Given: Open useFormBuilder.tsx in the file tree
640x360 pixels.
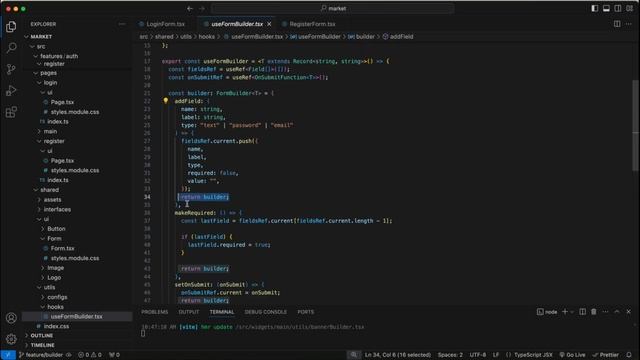Looking at the screenshot, I should [77, 316].
